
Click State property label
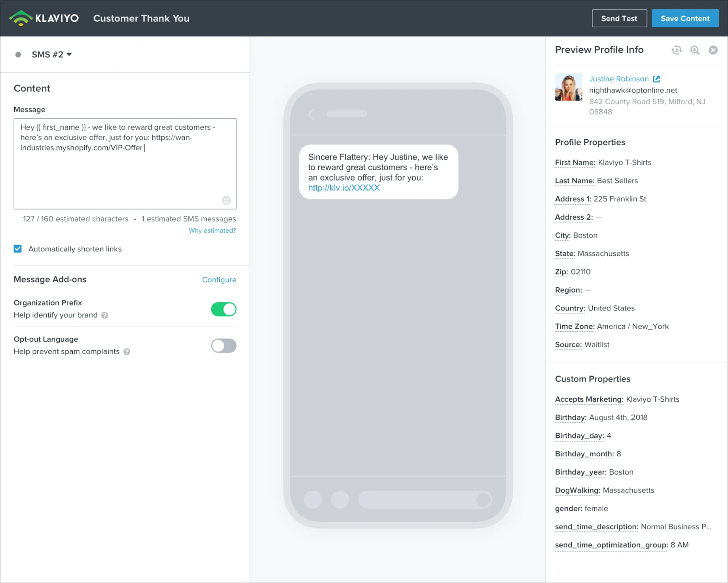(x=565, y=254)
